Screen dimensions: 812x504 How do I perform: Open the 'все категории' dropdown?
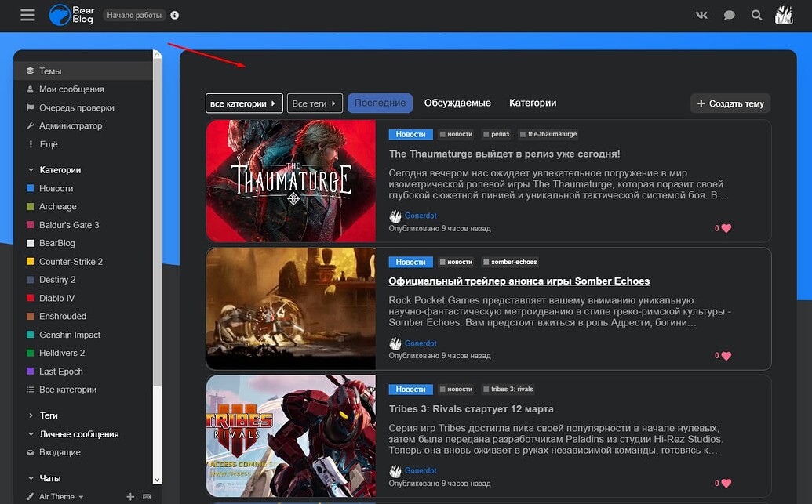(244, 103)
